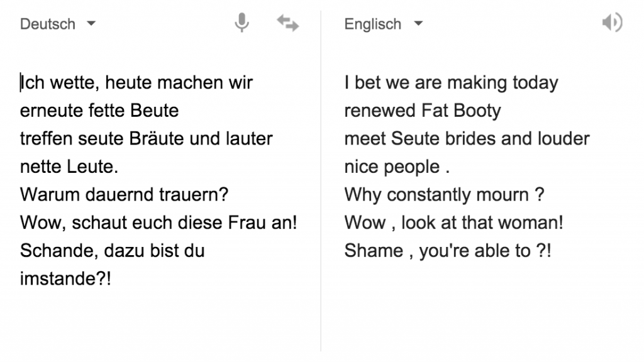The width and height of the screenshot is (644, 362).
Task: Click the Deutsch language label
Action: click(48, 25)
